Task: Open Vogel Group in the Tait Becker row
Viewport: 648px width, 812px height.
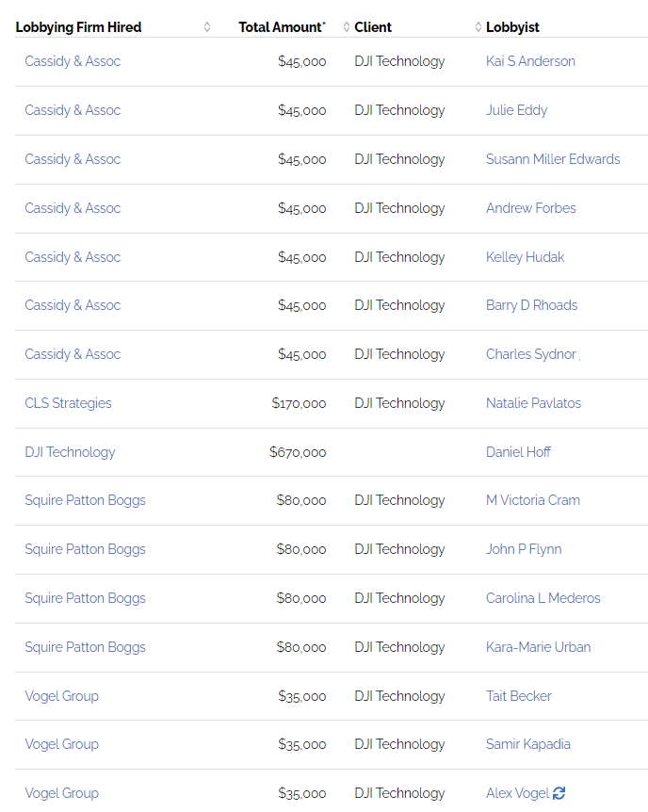Action: coord(61,696)
